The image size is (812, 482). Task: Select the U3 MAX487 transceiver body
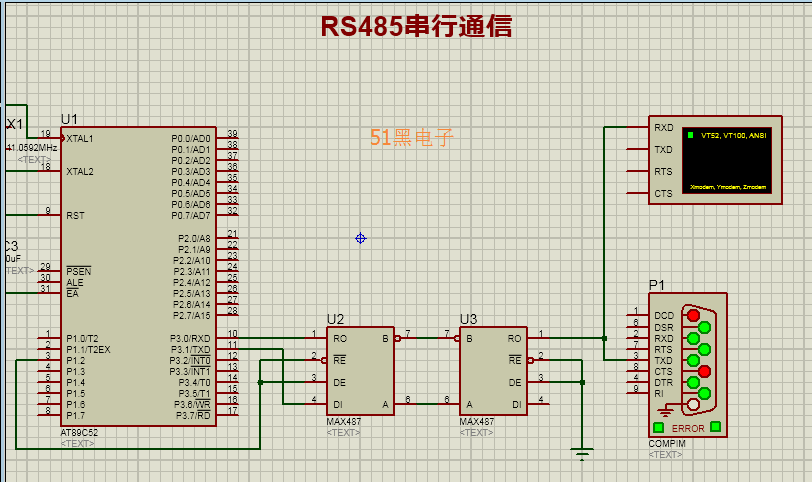click(x=494, y=371)
